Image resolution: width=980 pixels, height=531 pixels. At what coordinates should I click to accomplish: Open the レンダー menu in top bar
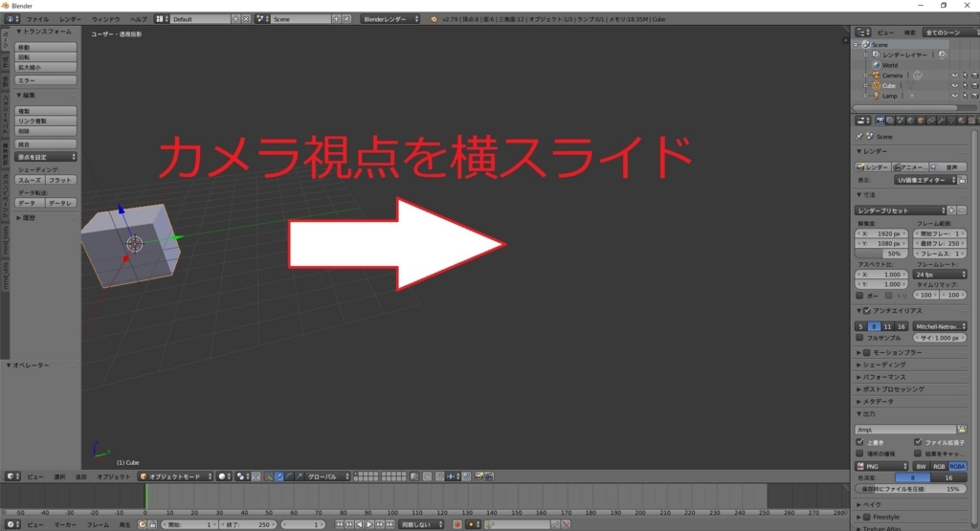(70, 19)
